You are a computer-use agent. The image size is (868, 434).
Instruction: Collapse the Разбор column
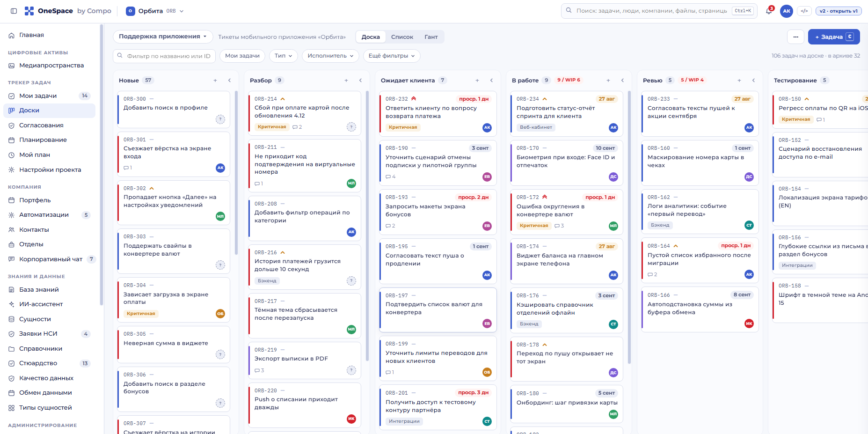click(x=360, y=81)
